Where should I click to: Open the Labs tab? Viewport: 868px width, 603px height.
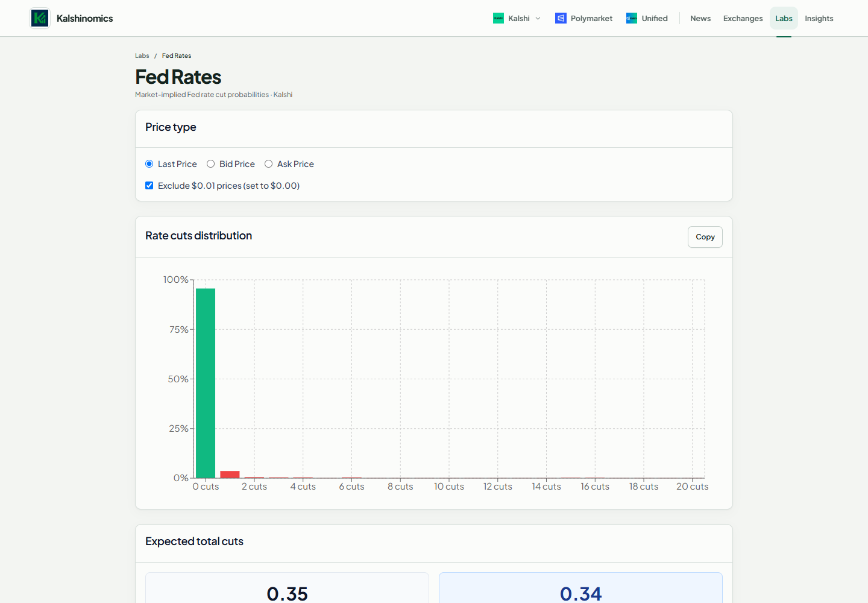tap(784, 18)
